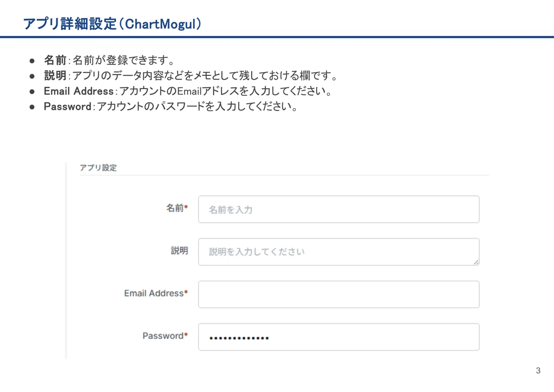Click the page number 3
This screenshot has height=392, width=554.
[538, 371]
